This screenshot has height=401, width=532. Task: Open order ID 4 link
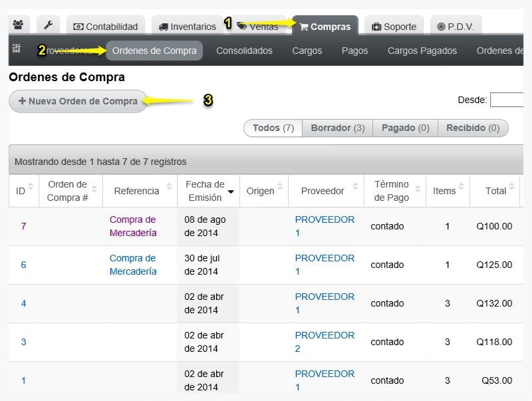[23, 303]
